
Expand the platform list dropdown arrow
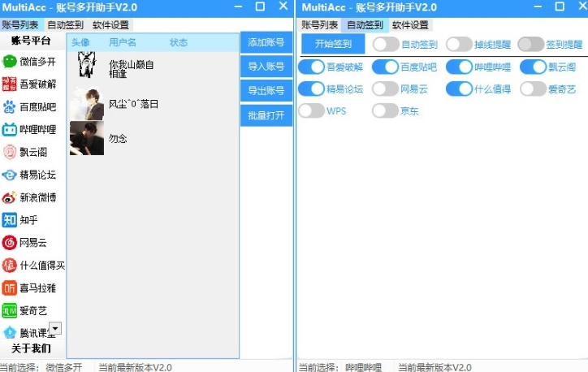(x=55, y=328)
